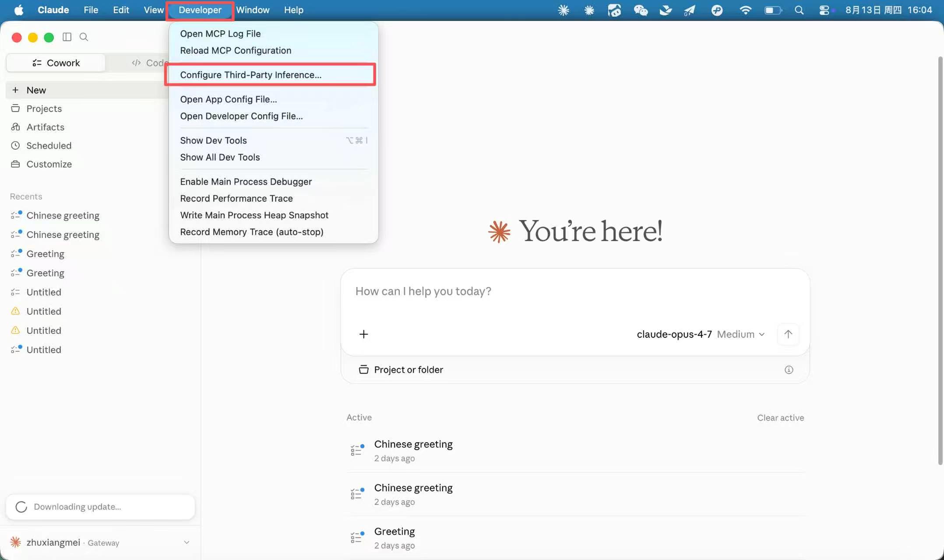
Task: Toggle the sidebar panel icon
Action: [x=67, y=37]
